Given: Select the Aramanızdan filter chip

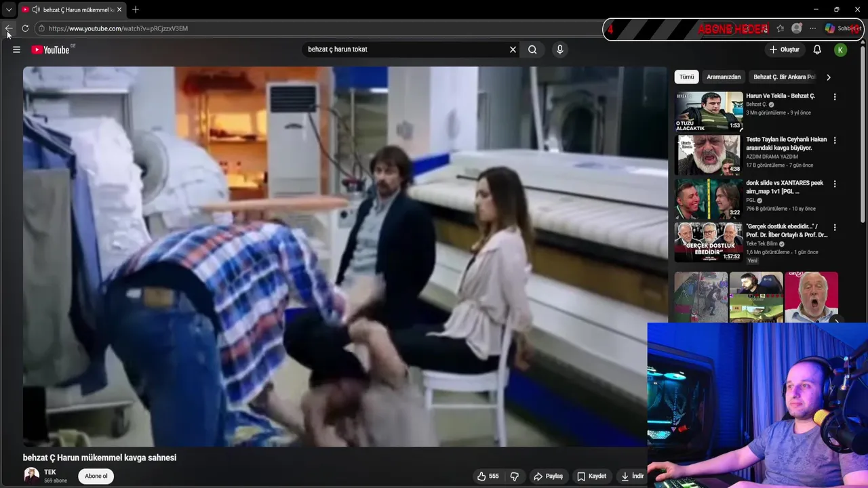Looking at the screenshot, I should [724, 77].
